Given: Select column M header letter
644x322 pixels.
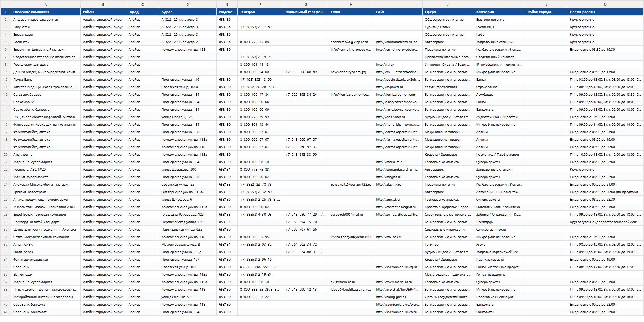Looking at the screenshot, I should (x=605, y=4).
